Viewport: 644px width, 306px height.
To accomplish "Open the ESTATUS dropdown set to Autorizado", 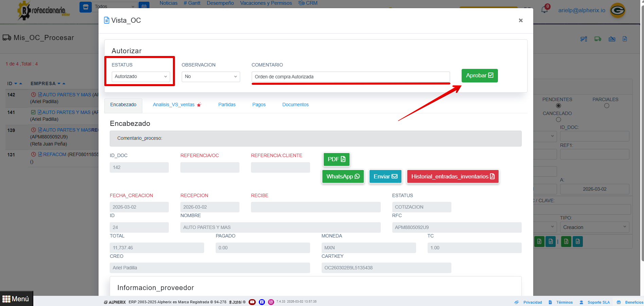I will click(x=141, y=77).
